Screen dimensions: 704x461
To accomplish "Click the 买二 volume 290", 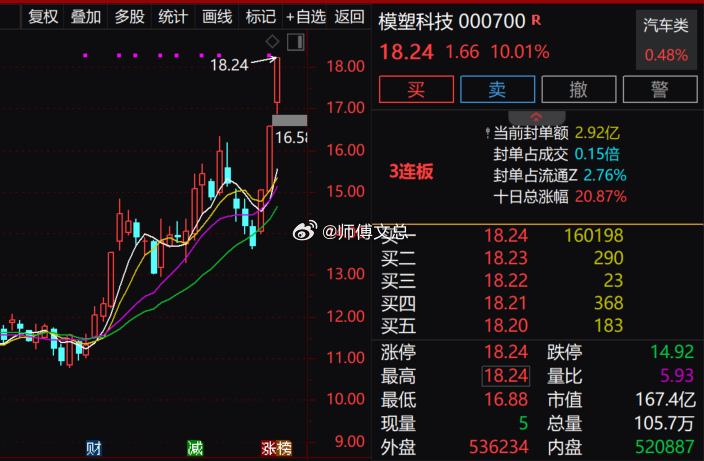I will [x=608, y=258].
